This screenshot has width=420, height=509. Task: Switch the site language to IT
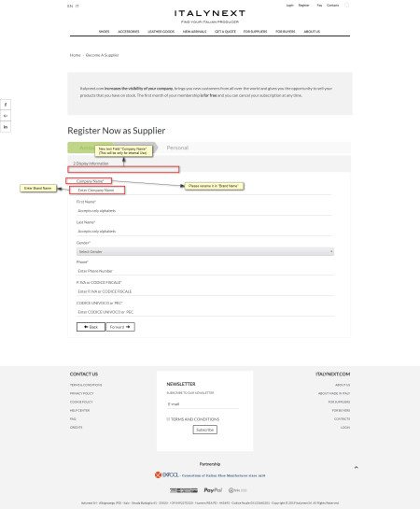77,6
